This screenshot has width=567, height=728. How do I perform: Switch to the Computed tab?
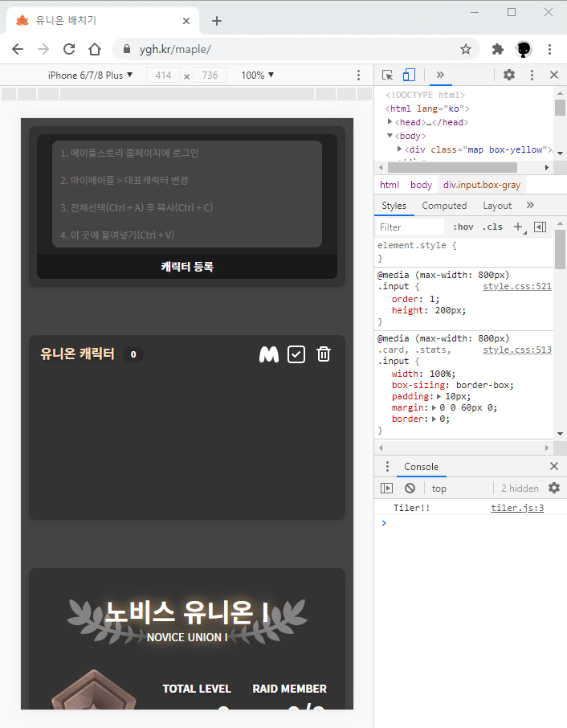444,206
